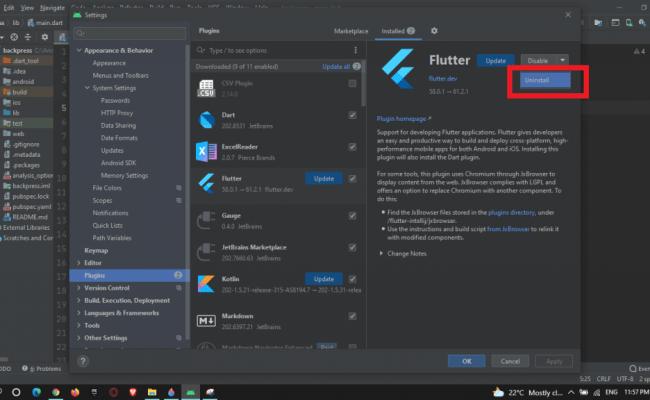Open the Problems tool window tab
Screen dimensions: 650x400
tap(41, 368)
